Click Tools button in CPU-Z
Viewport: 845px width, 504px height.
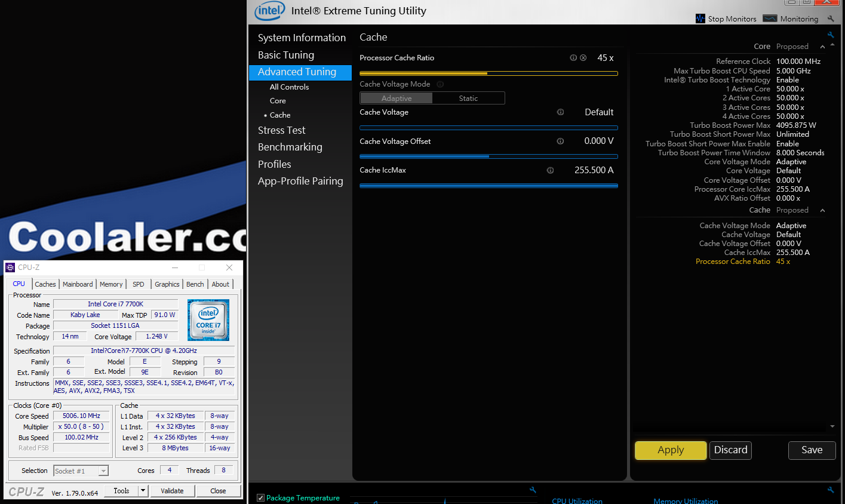122,491
